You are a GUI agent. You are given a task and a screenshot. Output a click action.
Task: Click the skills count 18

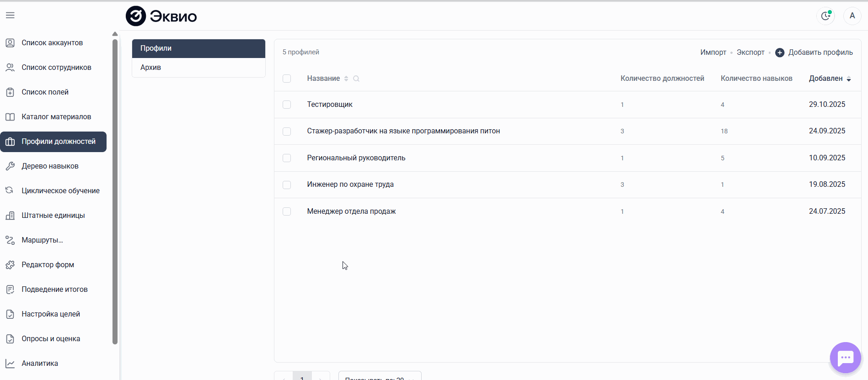[724, 132]
